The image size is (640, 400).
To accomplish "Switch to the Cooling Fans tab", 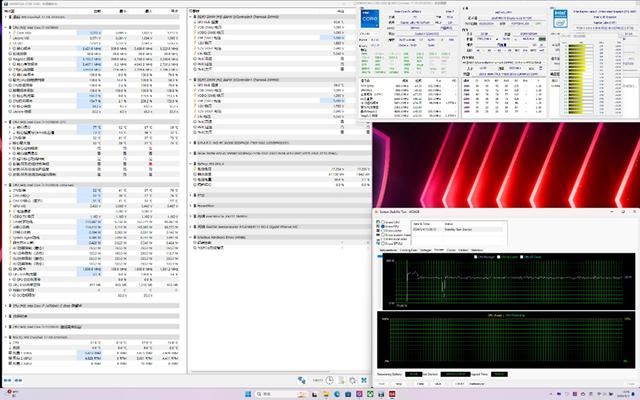I will (409, 250).
